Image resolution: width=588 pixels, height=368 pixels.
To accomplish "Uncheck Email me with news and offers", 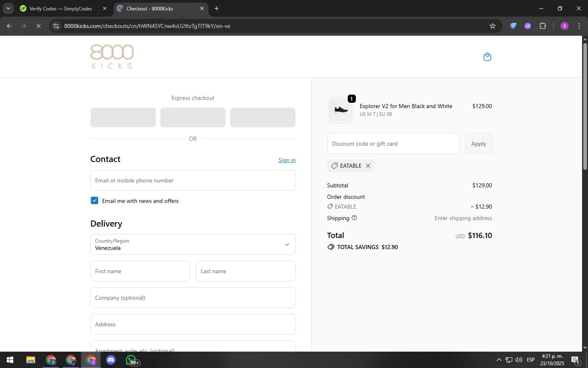I will pos(94,200).
